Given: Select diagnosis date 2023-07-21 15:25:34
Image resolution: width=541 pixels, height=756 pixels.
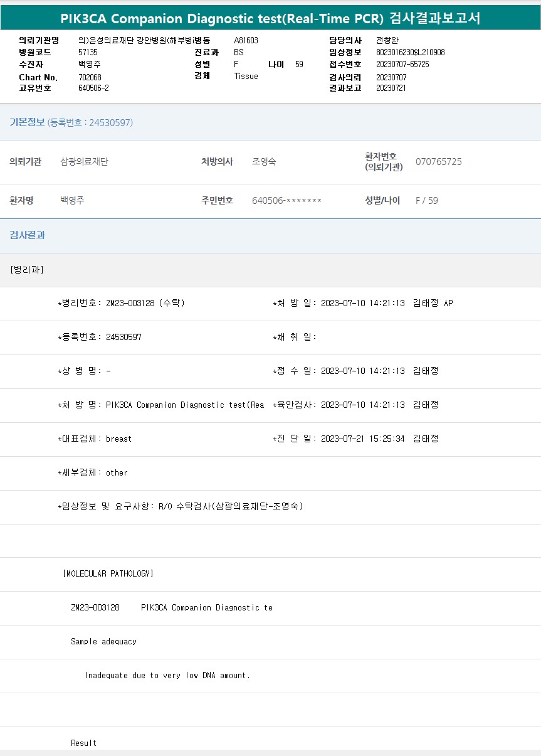Looking at the screenshot, I should coord(362,439).
